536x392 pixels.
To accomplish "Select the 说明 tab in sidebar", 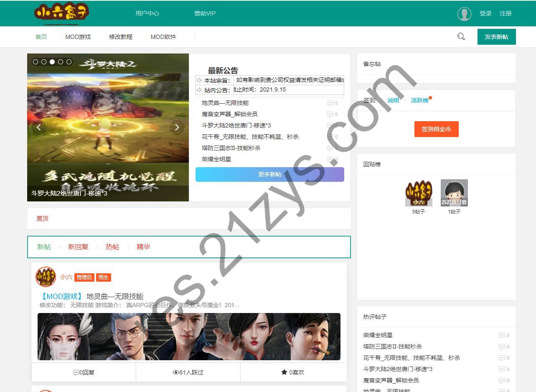I will tap(393, 100).
